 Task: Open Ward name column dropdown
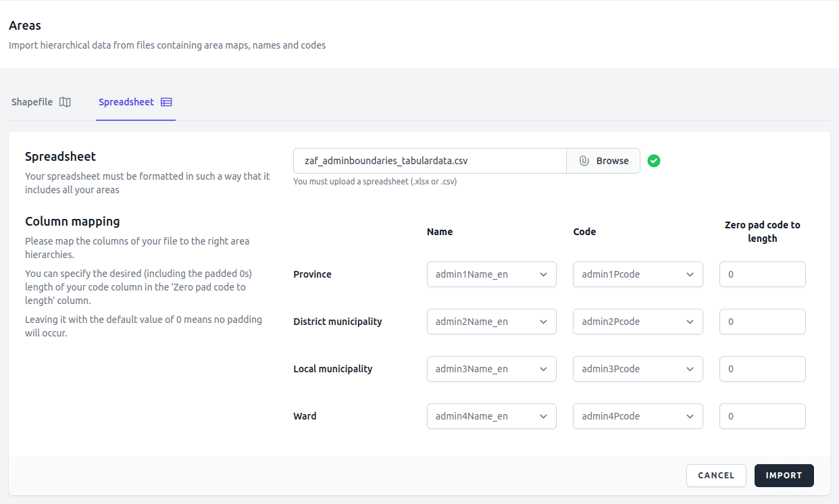(x=492, y=416)
